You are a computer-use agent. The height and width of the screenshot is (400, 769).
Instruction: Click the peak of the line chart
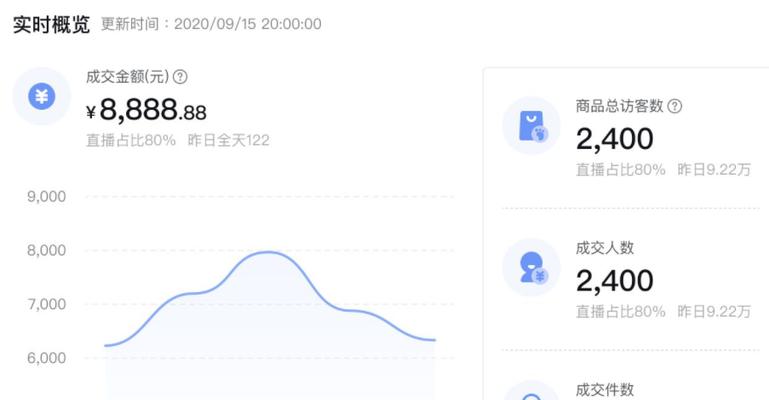(268, 252)
